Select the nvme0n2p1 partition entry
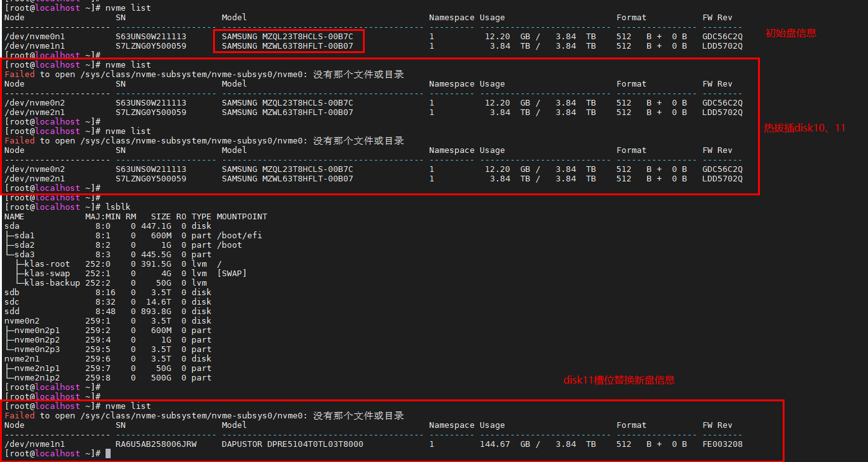This screenshot has height=462, width=868. click(x=37, y=330)
